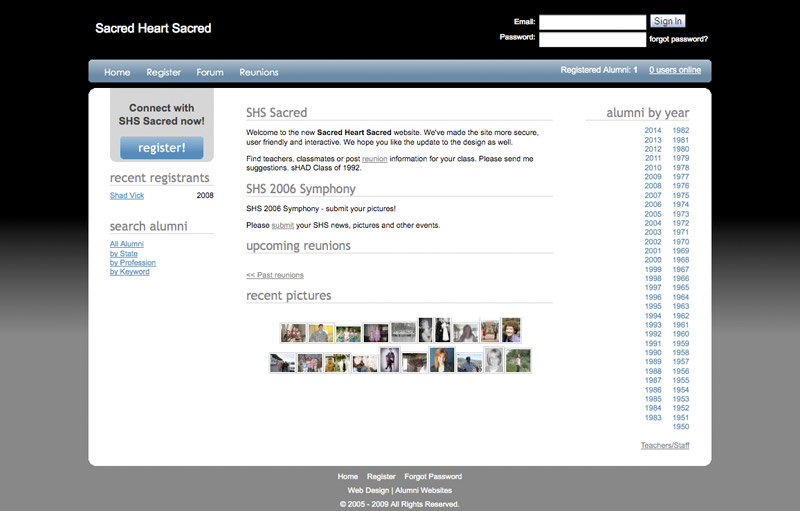The image size is (800, 511).
Task: Open the first recent picture thumbnail
Action: tap(293, 333)
